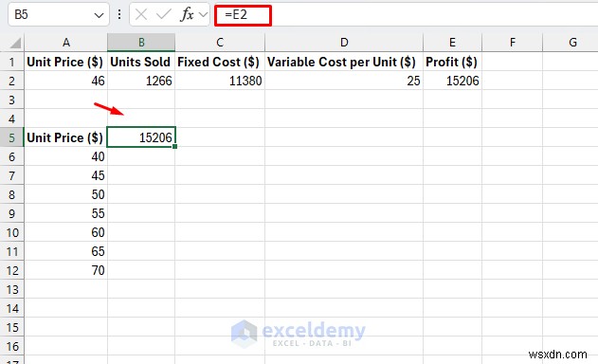Select row 7 header
Image resolution: width=598 pixels, height=364 pixels.
tap(11, 175)
